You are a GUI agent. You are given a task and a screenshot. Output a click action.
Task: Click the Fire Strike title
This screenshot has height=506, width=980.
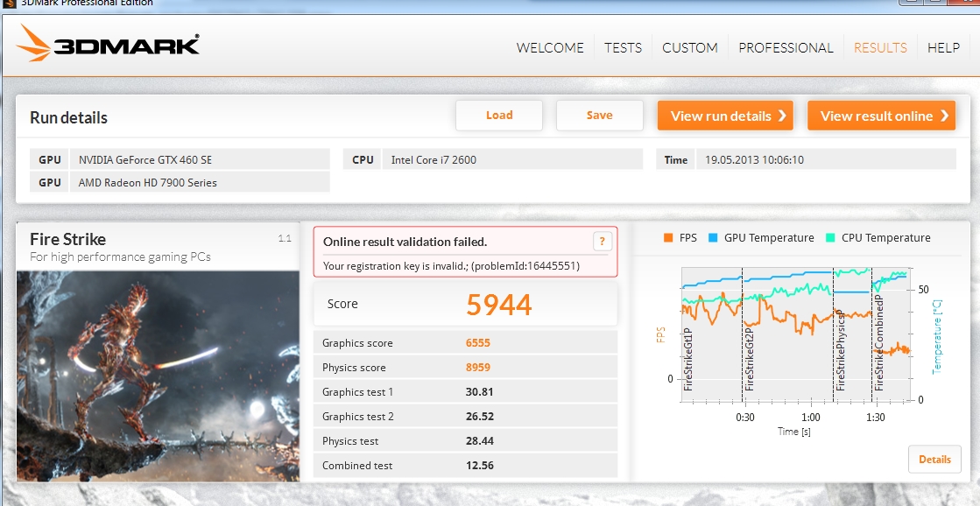(68, 239)
